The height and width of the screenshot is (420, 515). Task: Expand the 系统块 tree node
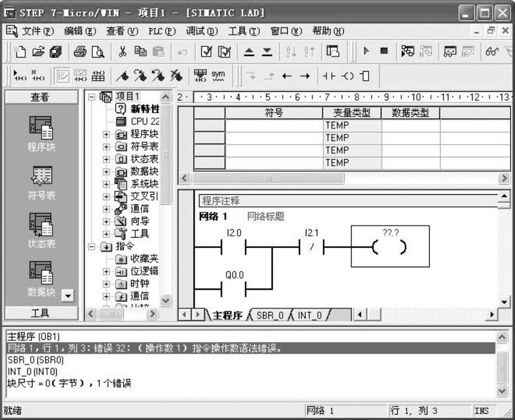106,184
